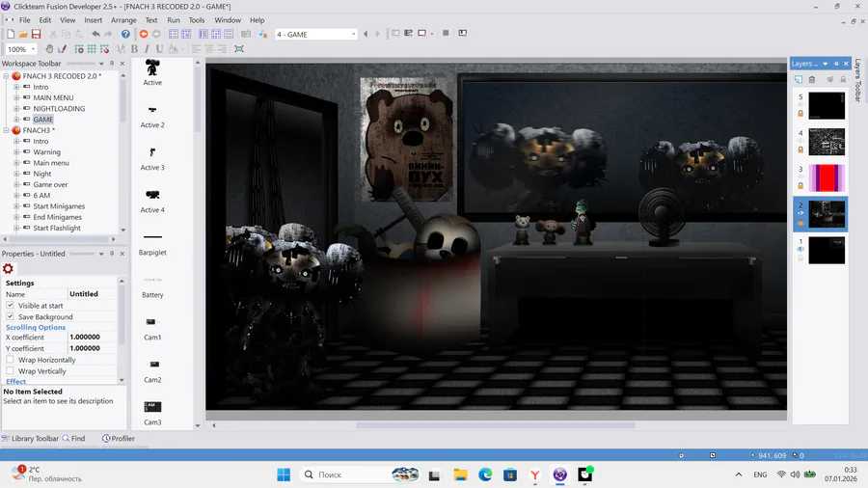Undo the last action
Image resolution: width=868 pixels, height=488 pixels.
pos(95,35)
